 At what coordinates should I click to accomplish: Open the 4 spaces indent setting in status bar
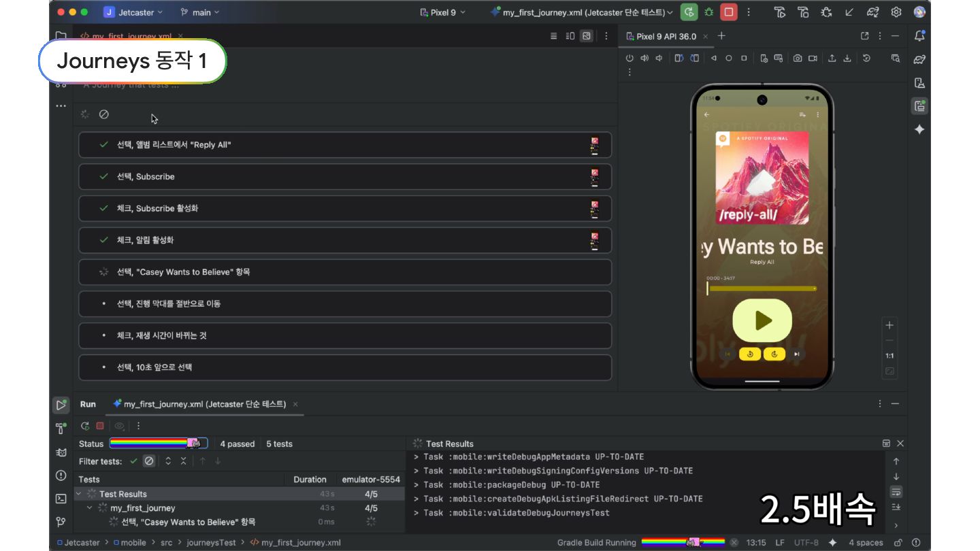(x=866, y=542)
